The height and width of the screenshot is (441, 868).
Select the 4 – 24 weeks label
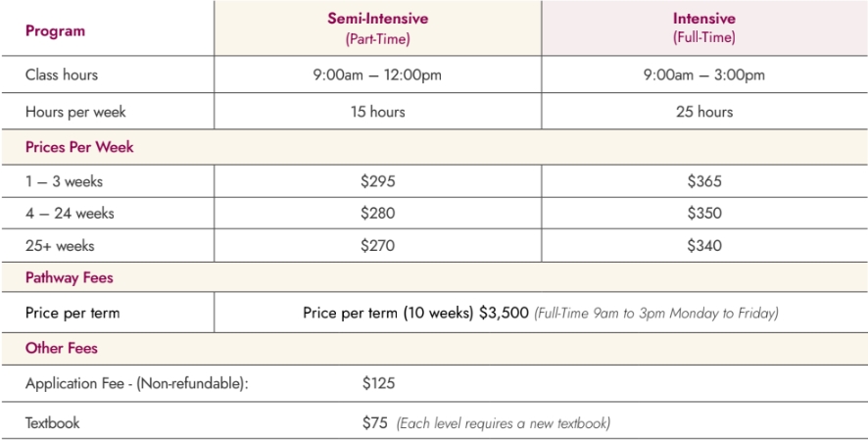click(x=72, y=214)
